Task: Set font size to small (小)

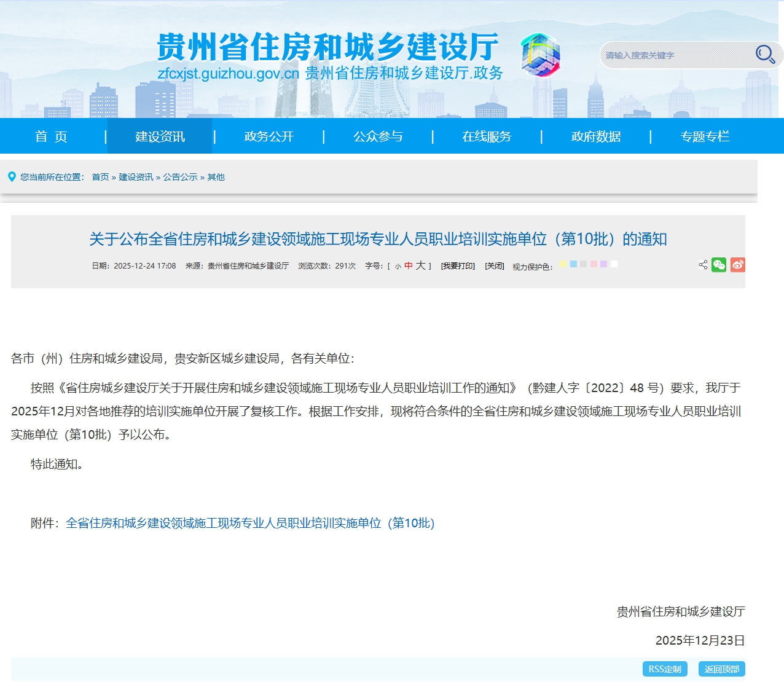Action: click(398, 267)
